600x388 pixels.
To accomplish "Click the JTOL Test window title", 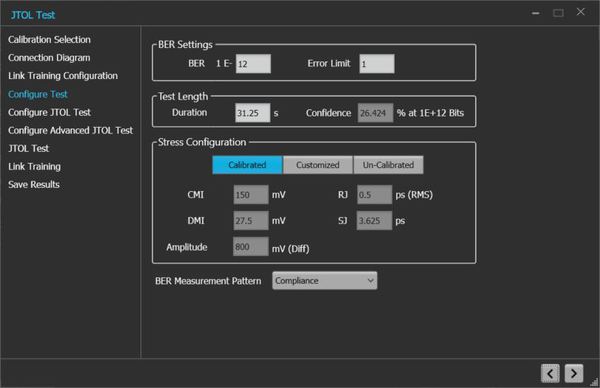I will point(33,15).
